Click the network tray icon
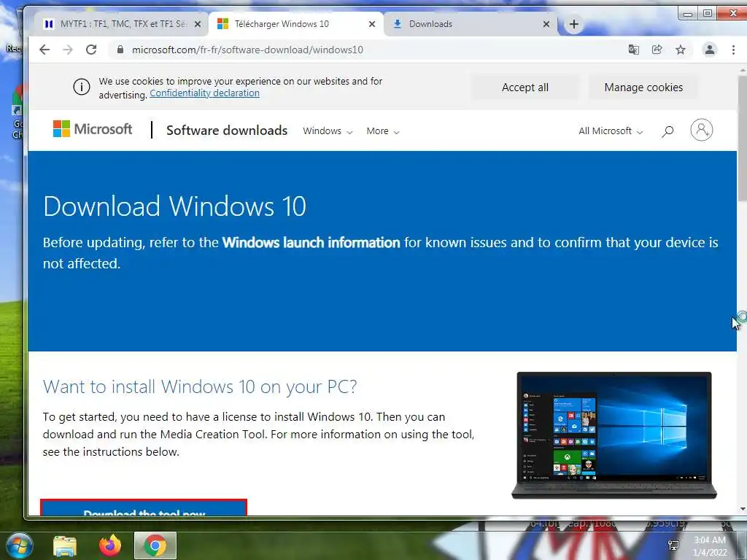Image resolution: width=747 pixels, height=560 pixels. (x=673, y=545)
